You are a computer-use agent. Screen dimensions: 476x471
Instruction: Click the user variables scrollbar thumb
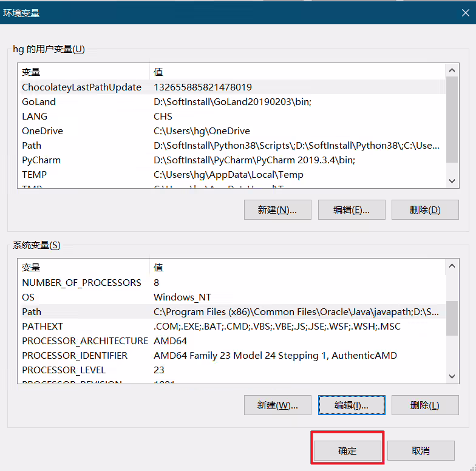tap(452, 120)
